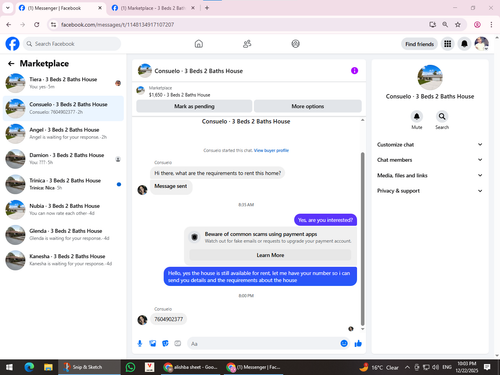500x375 pixels.
Task: Click the browser reload button
Action: [x=37, y=25]
